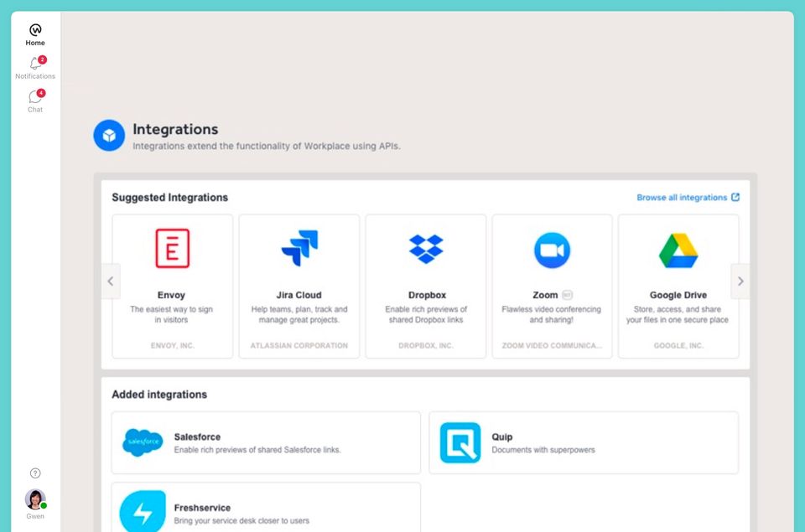Click the Integrations page heading
Viewport: 805px width, 532px height.
175,129
